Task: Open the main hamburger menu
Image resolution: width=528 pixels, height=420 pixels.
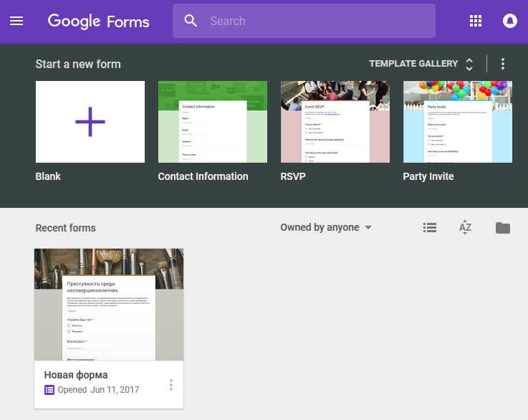Action: (x=16, y=21)
